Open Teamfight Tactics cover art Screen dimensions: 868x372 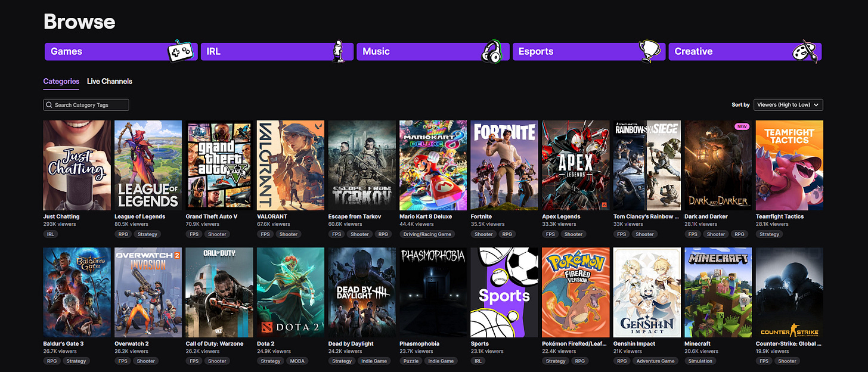789,165
